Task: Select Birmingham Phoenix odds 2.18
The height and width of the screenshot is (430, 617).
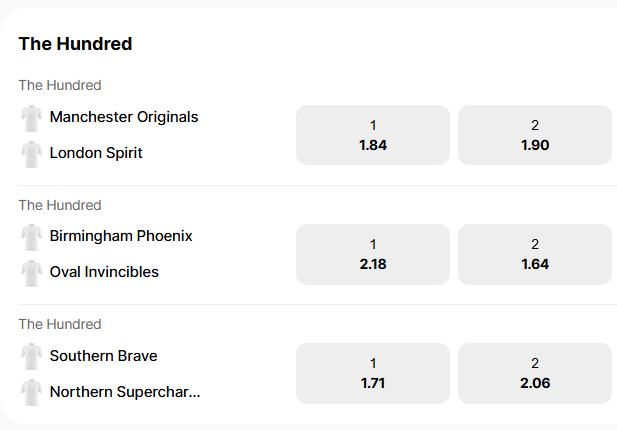Action: (x=373, y=254)
